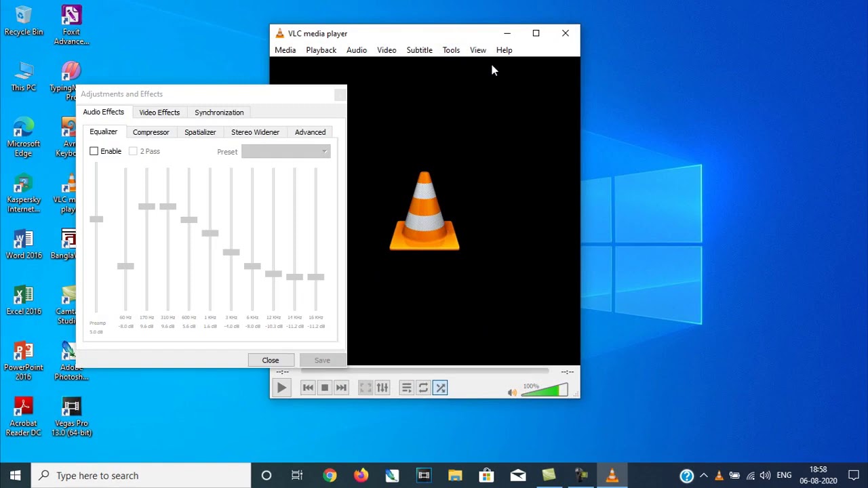Click the Save button in effects dialog
The width and height of the screenshot is (868, 488).
[x=322, y=360]
